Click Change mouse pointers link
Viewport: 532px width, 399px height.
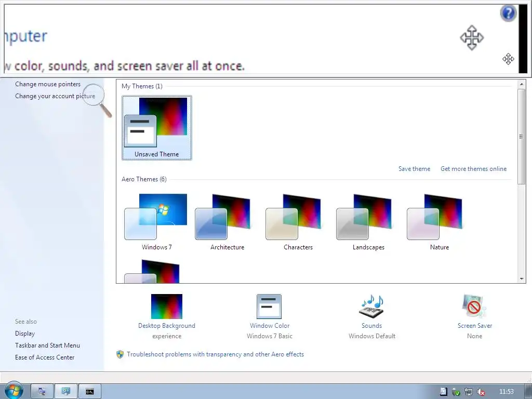point(48,84)
